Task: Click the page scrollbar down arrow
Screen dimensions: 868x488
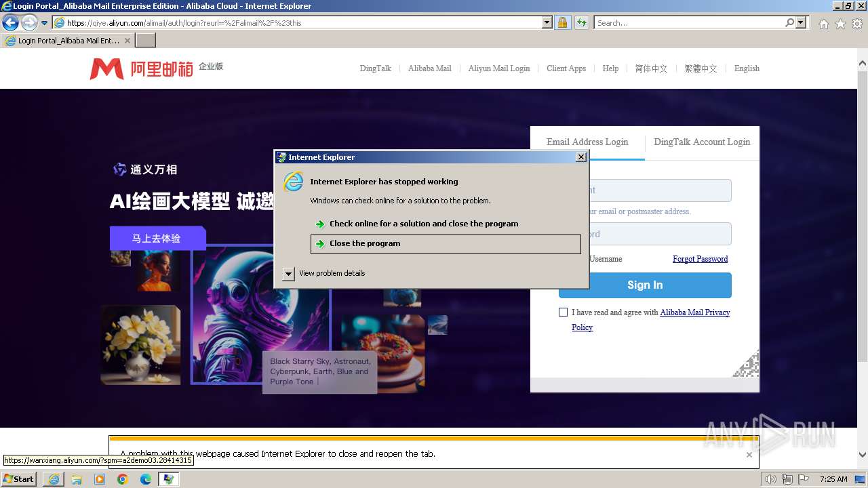Action: point(862,455)
